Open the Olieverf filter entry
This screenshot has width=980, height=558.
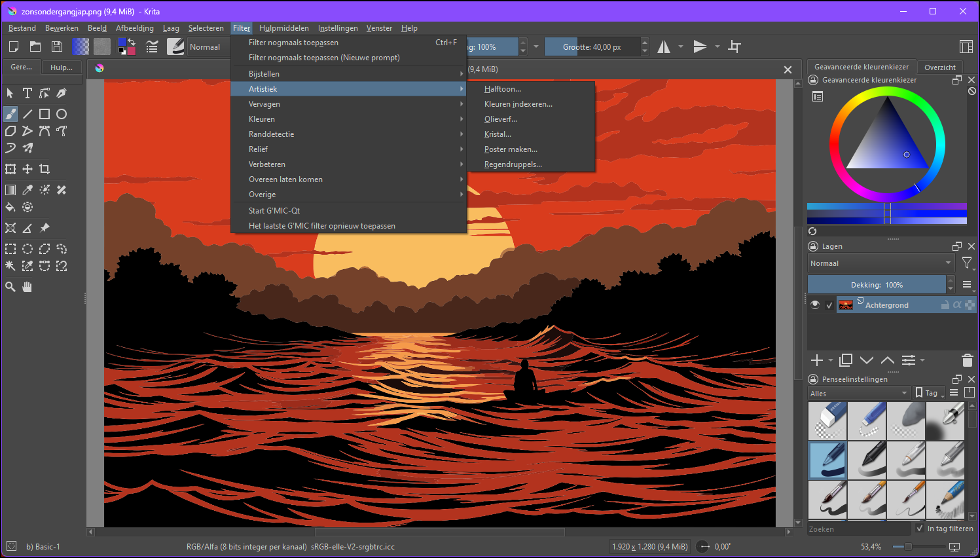[501, 119]
